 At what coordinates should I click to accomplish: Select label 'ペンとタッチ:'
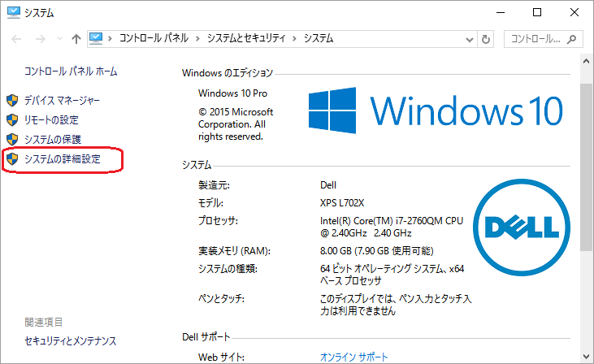(221, 298)
